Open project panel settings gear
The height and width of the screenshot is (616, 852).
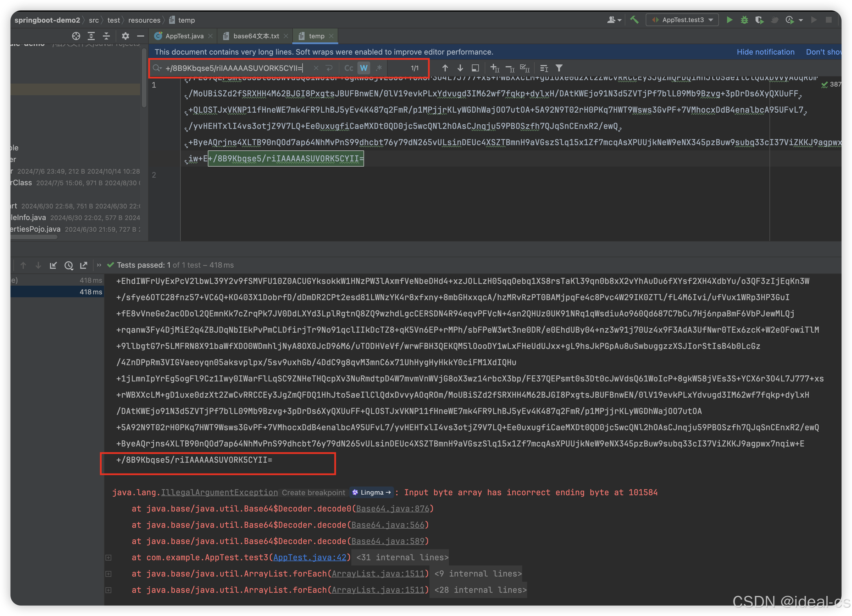[126, 36]
